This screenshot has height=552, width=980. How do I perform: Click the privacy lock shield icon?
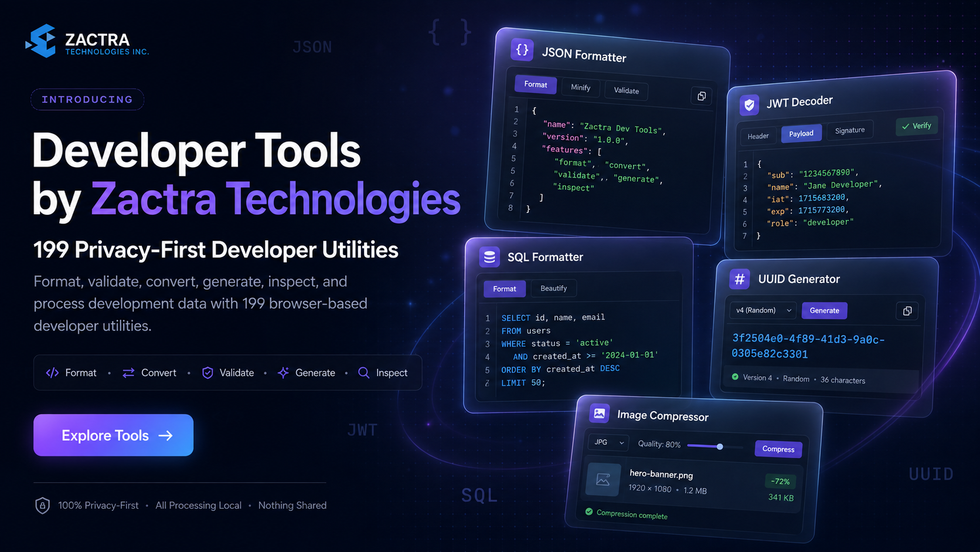[42, 506]
